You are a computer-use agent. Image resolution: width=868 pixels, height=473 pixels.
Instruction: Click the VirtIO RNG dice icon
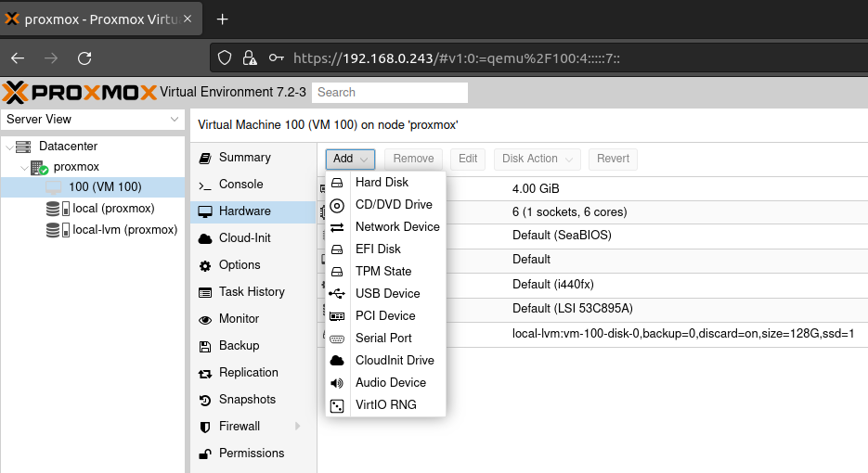(337, 405)
